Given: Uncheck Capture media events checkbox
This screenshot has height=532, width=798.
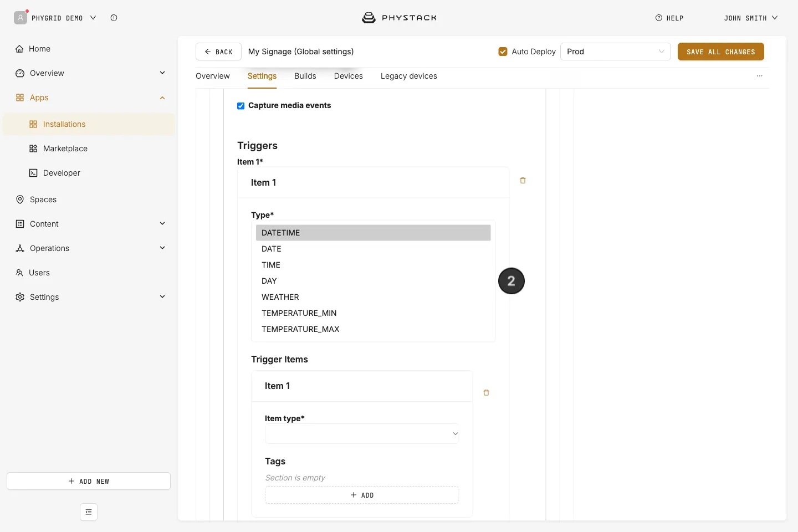Looking at the screenshot, I should [241, 106].
